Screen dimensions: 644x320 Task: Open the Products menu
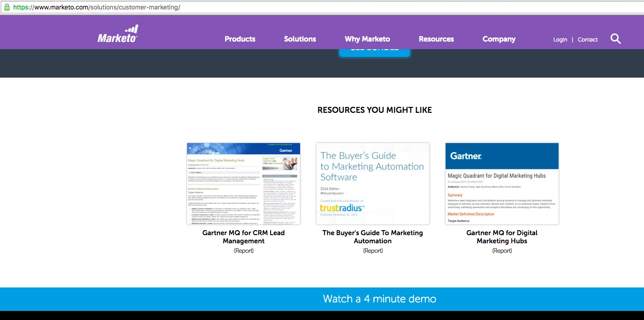click(240, 39)
